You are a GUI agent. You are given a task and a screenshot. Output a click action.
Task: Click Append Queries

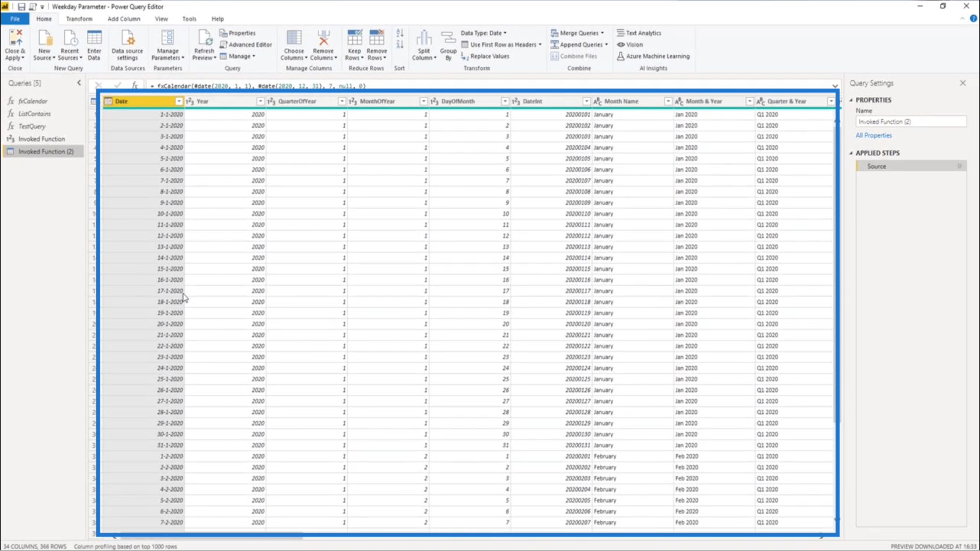pyautogui.click(x=579, y=45)
